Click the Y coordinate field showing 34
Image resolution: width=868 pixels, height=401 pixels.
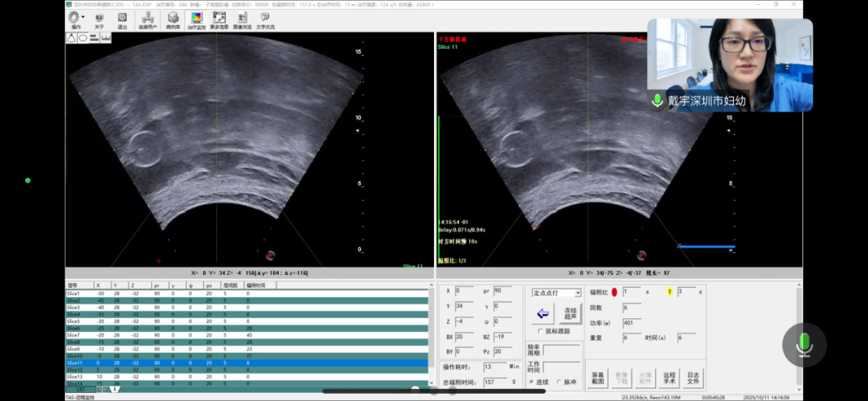point(465,306)
